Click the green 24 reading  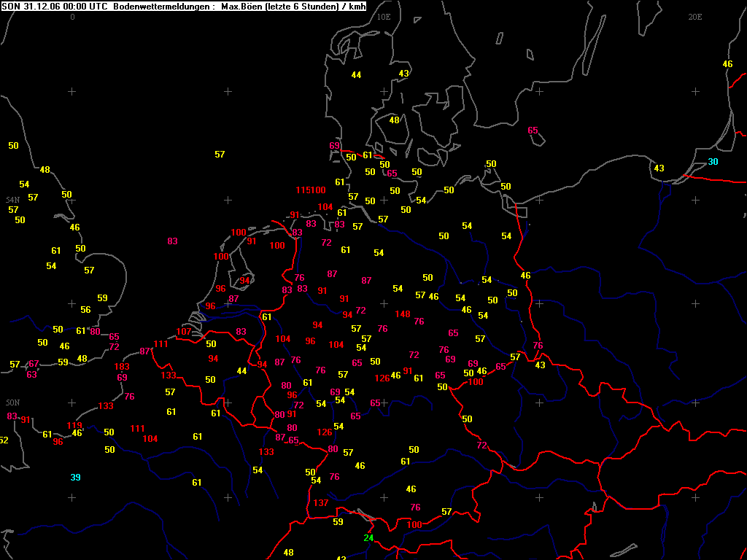(368, 538)
